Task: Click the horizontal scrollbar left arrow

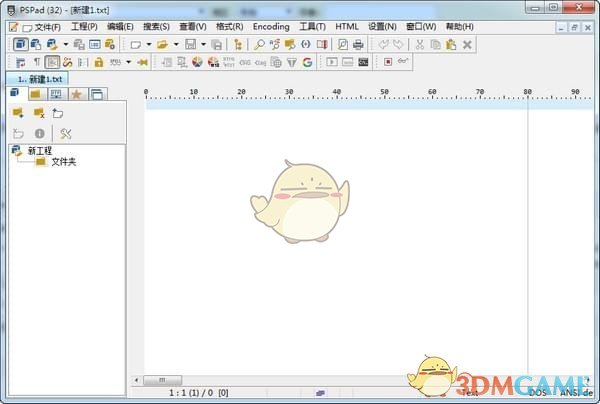Action: [137, 380]
